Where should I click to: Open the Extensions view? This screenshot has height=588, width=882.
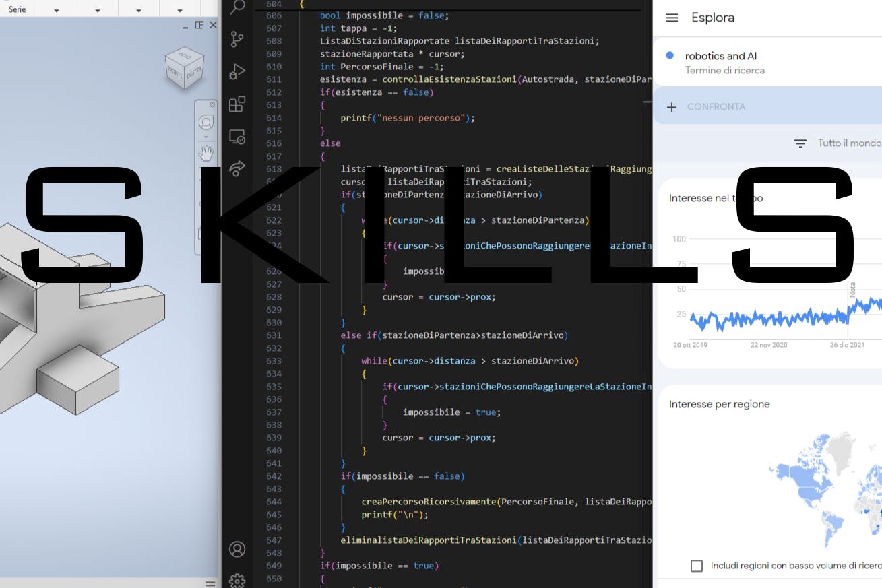[237, 104]
